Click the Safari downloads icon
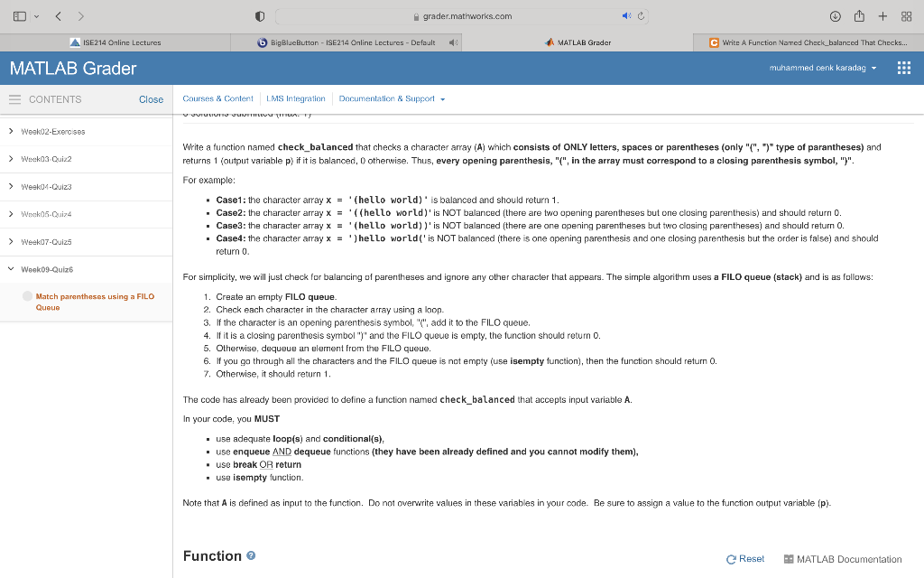Viewport: 924px width, 578px height. [836, 15]
